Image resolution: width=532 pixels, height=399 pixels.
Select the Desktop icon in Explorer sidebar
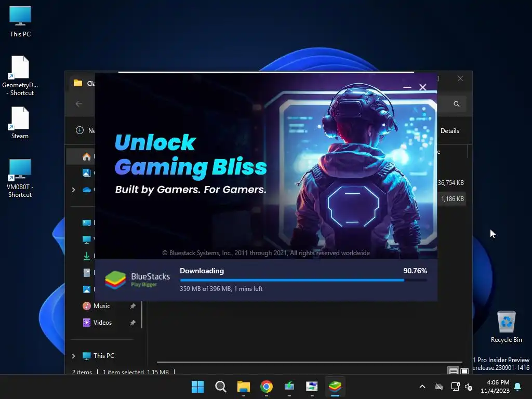point(87,222)
